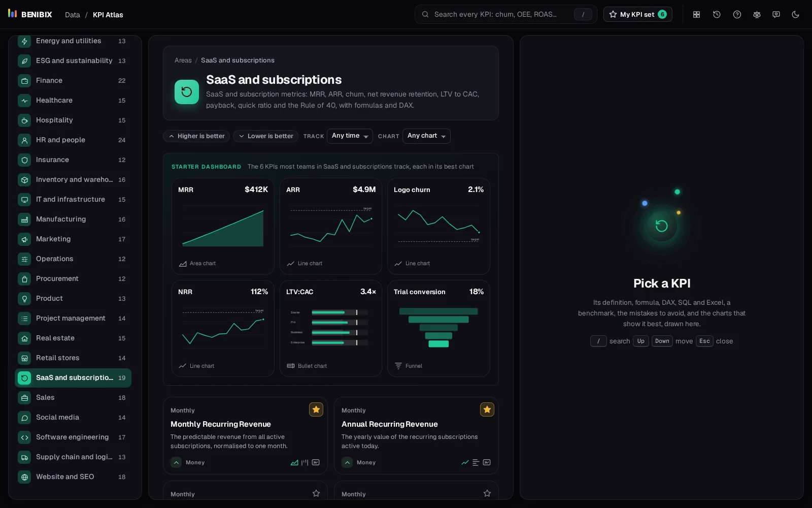812x508 pixels.
Task: Go to the Data breadcrumb
Action: (73, 15)
